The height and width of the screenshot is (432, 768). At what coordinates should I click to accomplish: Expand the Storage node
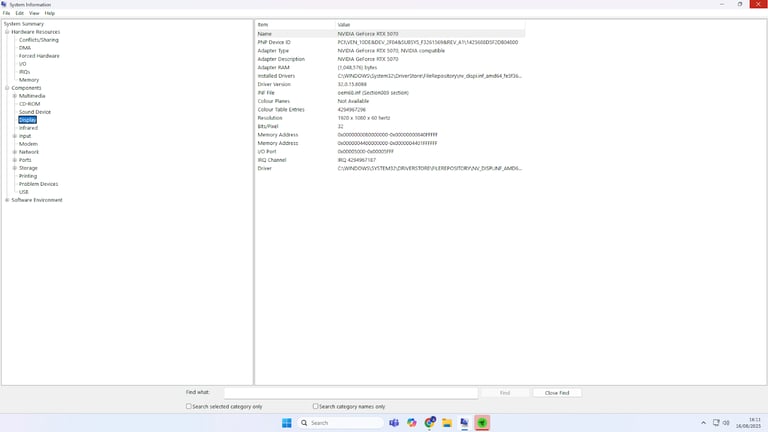pyautogui.click(x=15, y=168)
